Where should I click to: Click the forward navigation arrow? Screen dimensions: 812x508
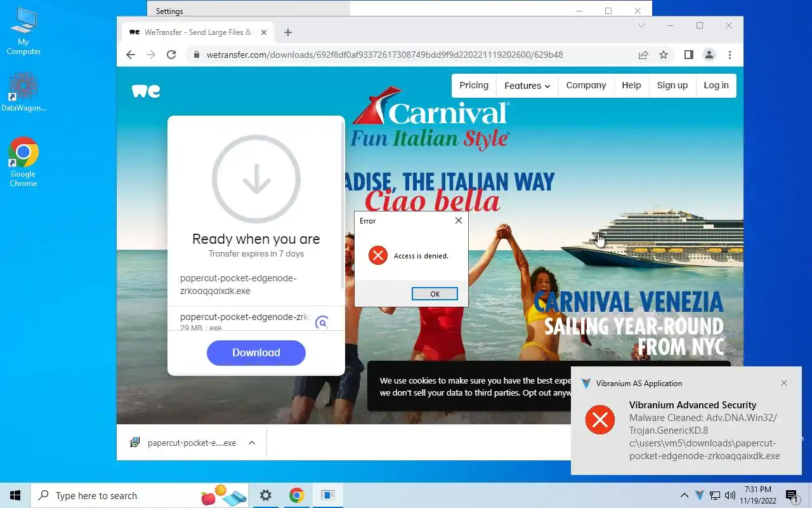tap(151, 55)
